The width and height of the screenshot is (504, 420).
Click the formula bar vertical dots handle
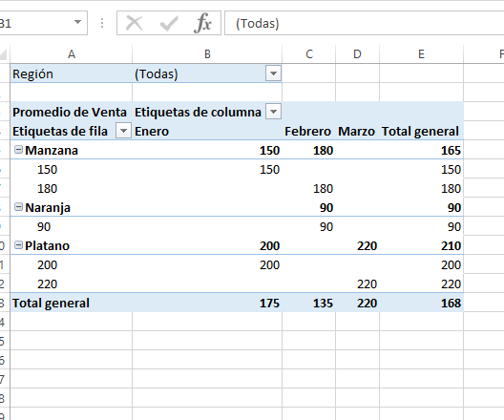pos(102,23)
